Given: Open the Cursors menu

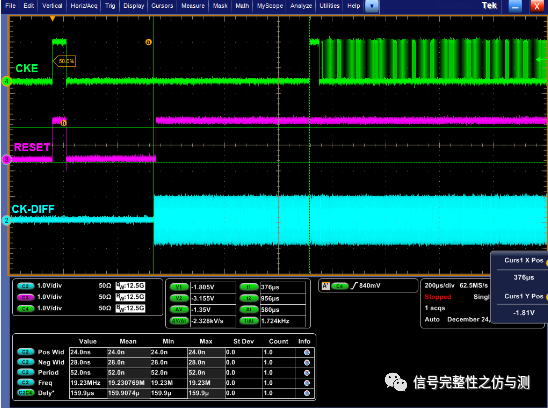Looking at the screenshot, I should click(162, 6).
